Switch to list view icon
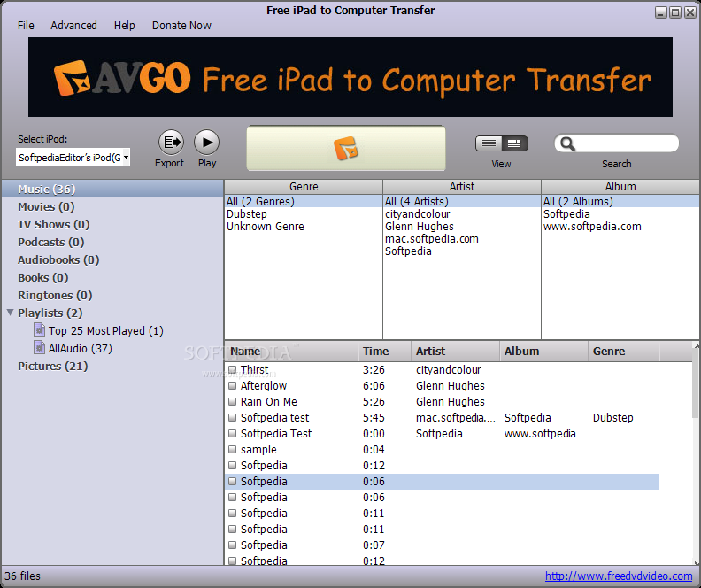The image size is (701, 588). click(x=489, y=143)
